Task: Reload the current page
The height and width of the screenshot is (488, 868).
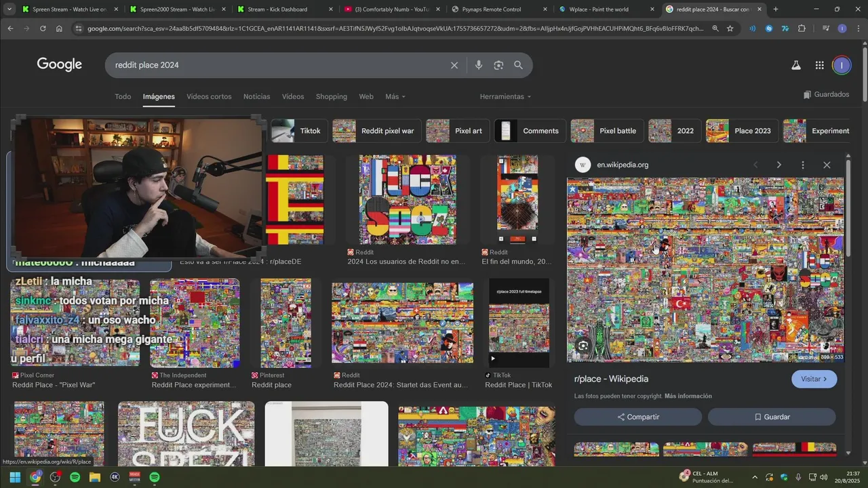Action: pos(43,28)
